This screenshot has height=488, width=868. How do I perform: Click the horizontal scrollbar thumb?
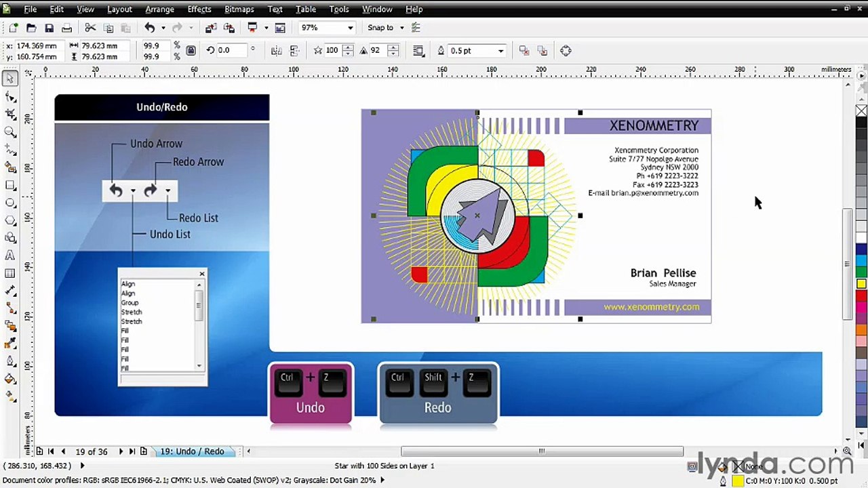(542, 451)
